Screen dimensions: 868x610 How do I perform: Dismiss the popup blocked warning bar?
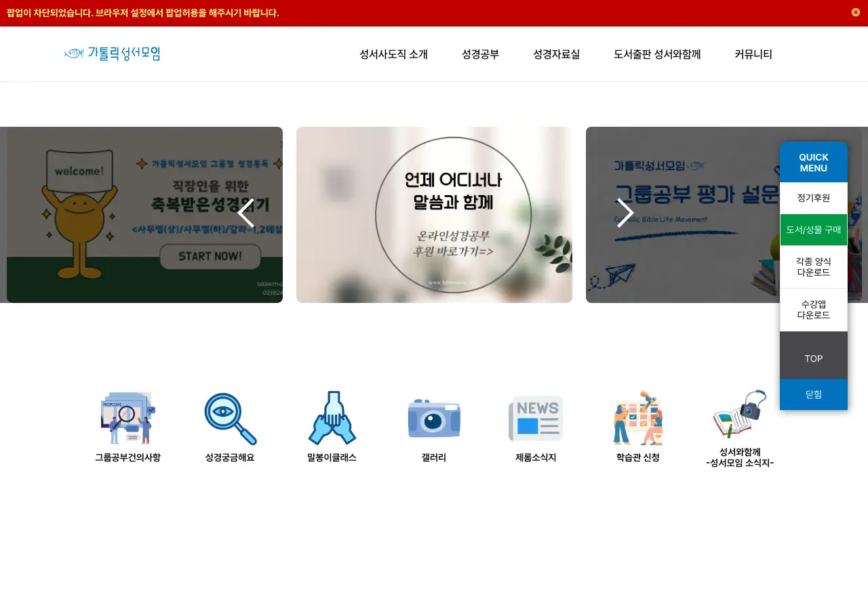(856, 12)
